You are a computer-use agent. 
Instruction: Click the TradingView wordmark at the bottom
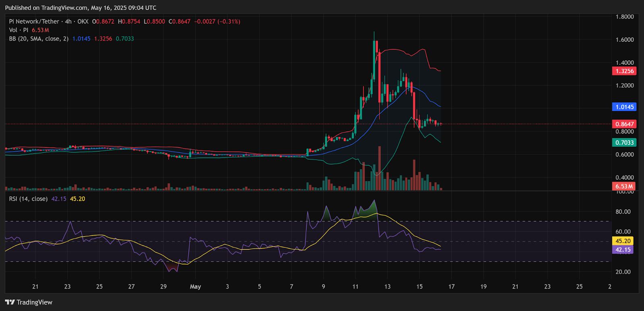(x=35, y=302)
